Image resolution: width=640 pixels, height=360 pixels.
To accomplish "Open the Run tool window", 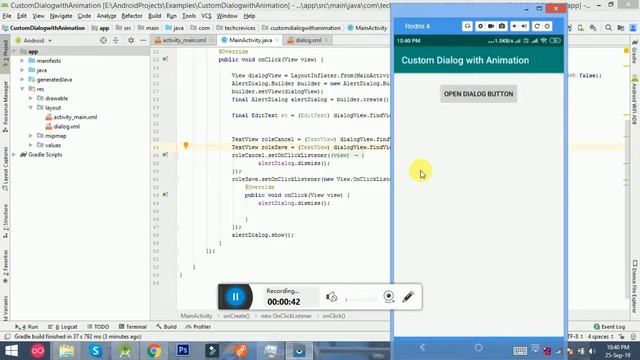I will coord(27,327).
